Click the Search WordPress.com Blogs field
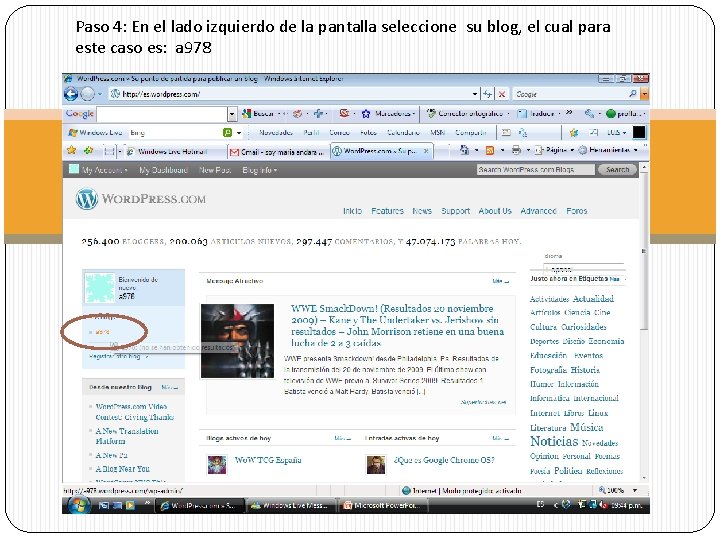 (535, 170)
